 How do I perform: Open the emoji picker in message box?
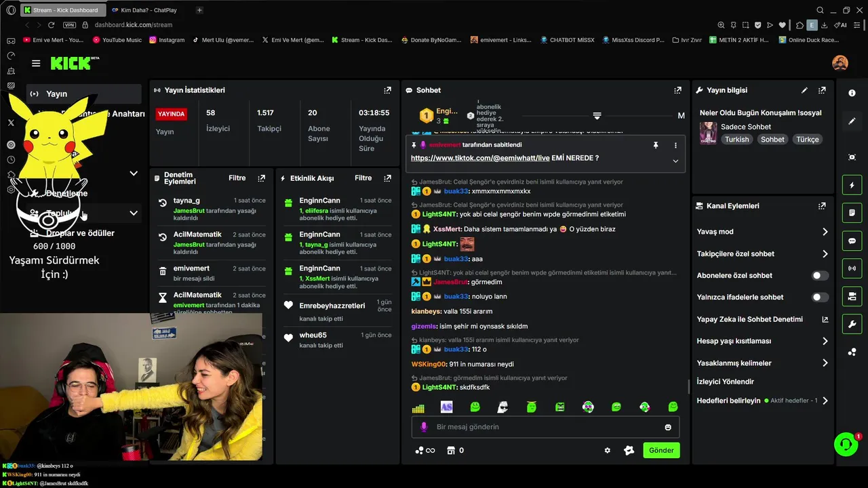(x=668, y=427)
